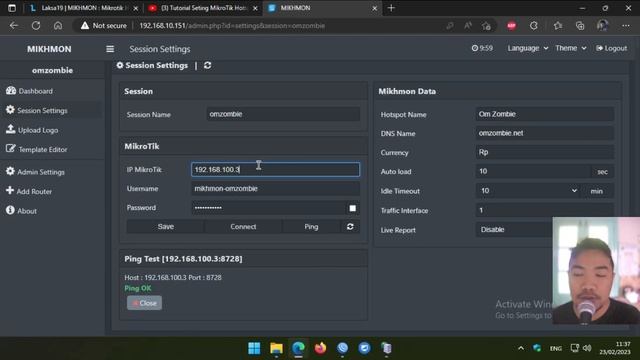
Task: Click the browser home icon
Action: point(58,26)
